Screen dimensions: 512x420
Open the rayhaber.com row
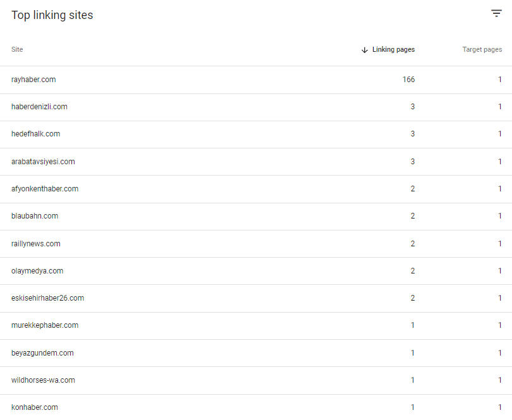(x=256, y=80)
